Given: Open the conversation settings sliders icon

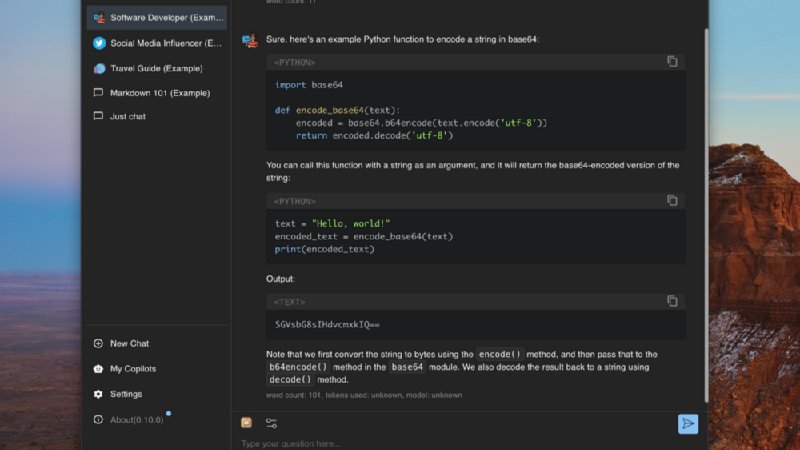Looking at the screenshot, I should tap(271, 423).
